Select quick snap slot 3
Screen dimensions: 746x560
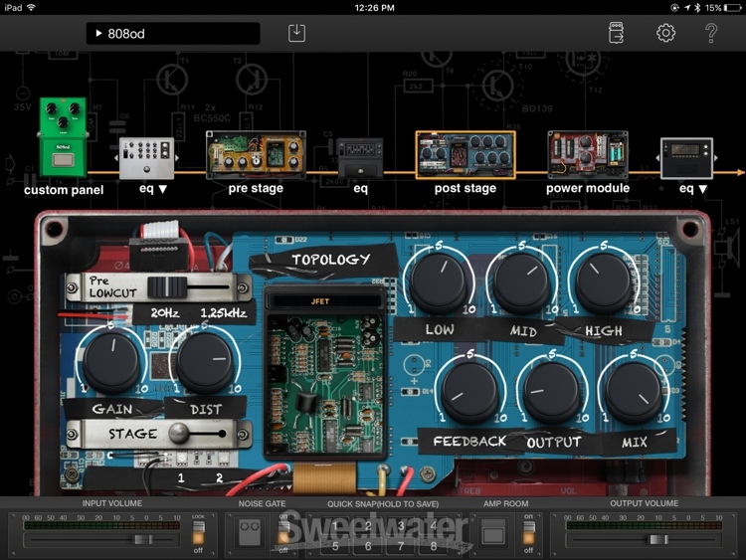[401, 526]
